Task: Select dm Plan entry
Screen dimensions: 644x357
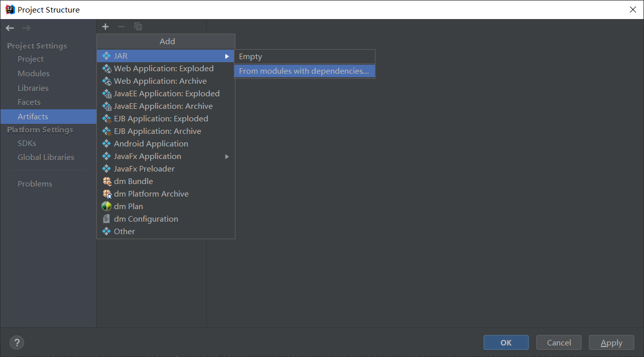Action: (x=166, y=207)
